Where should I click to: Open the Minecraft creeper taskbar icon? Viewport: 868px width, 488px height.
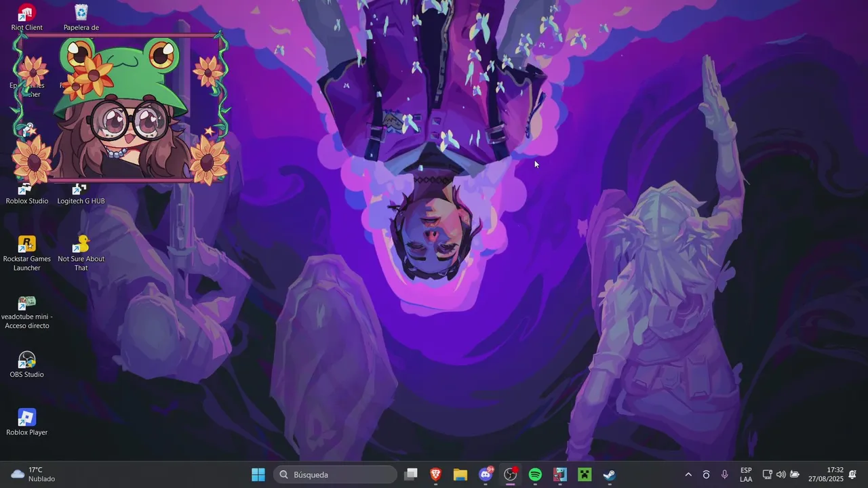pos(585,474)
